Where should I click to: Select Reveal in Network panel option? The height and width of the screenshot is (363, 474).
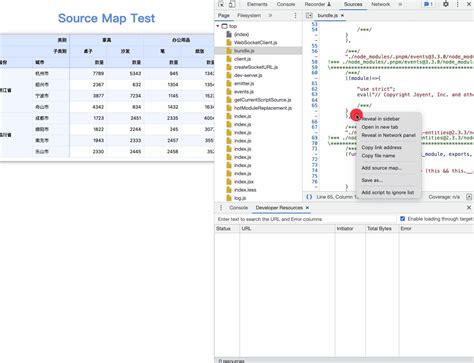tap(388, 135)
